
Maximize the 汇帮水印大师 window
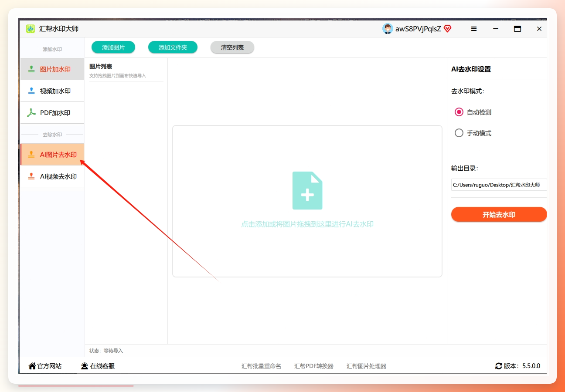tap(517, 29)
